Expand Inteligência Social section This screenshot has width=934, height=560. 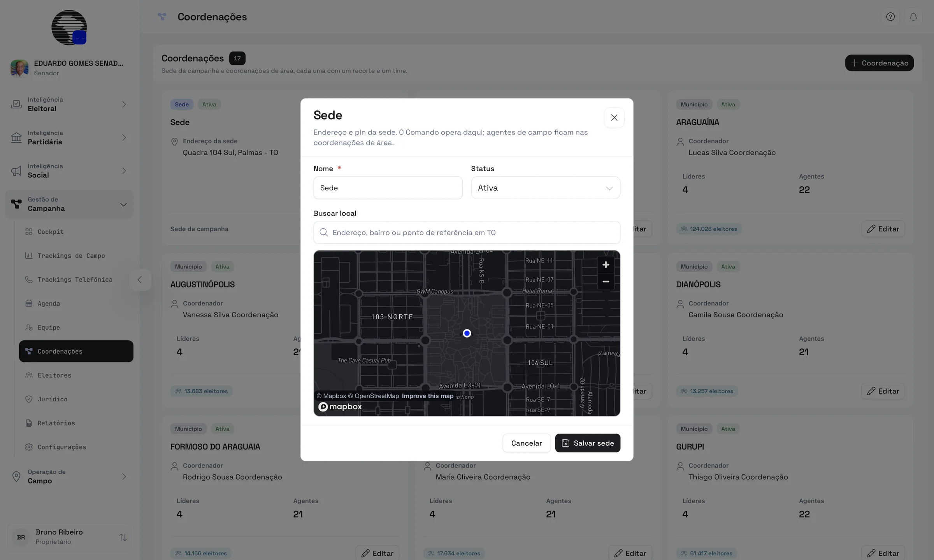tap(69, 171)
